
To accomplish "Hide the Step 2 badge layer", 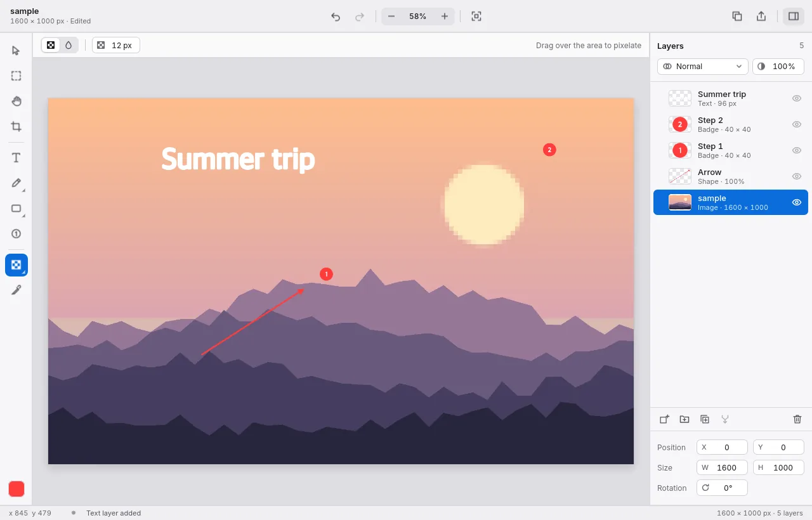I will tap(797, 124).
